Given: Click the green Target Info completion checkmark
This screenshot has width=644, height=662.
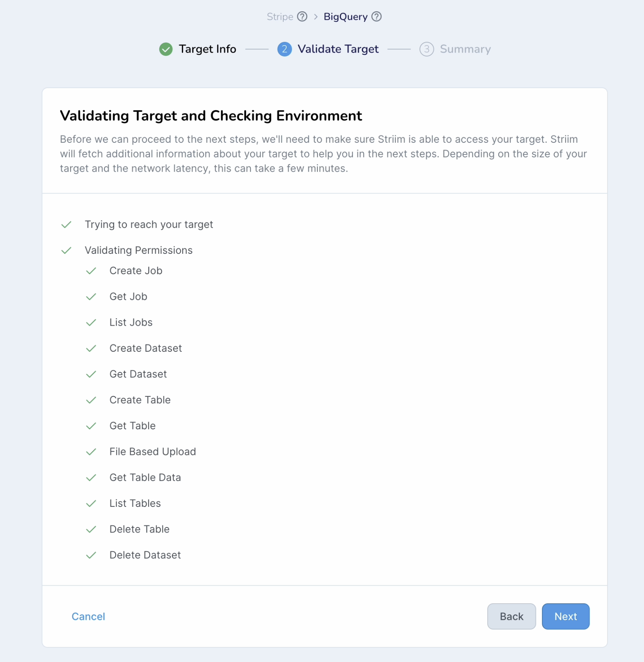Looking at the screenshot, I should [x=166, y=49].
